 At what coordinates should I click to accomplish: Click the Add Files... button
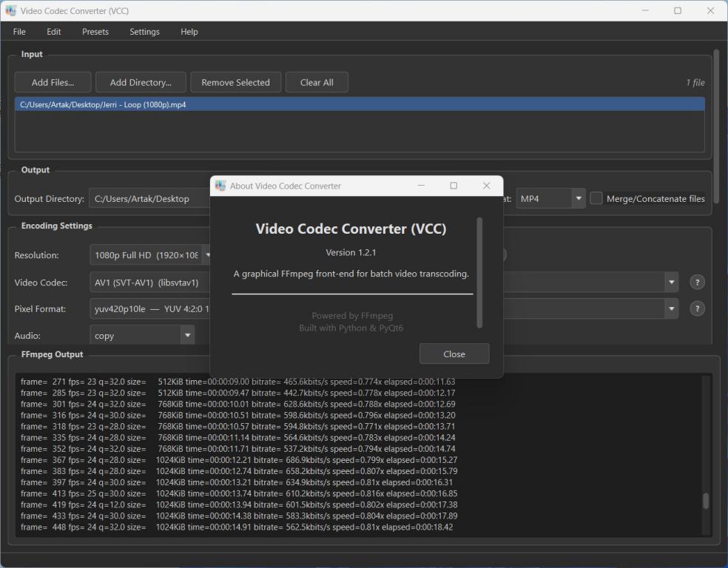[x=53, y=82]
